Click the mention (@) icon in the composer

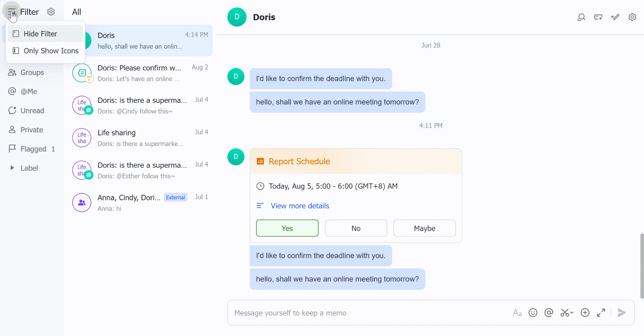[x=548, y=313]
